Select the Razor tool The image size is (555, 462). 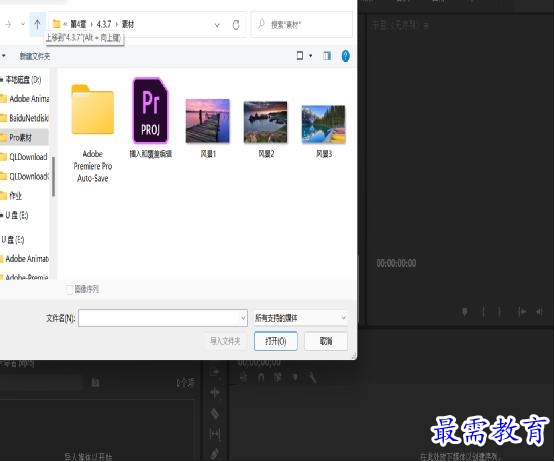tap(215, 413)
